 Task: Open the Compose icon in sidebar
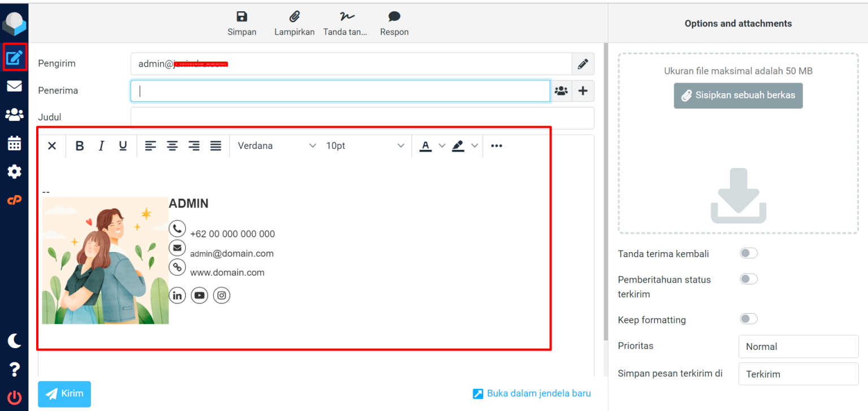14,57
